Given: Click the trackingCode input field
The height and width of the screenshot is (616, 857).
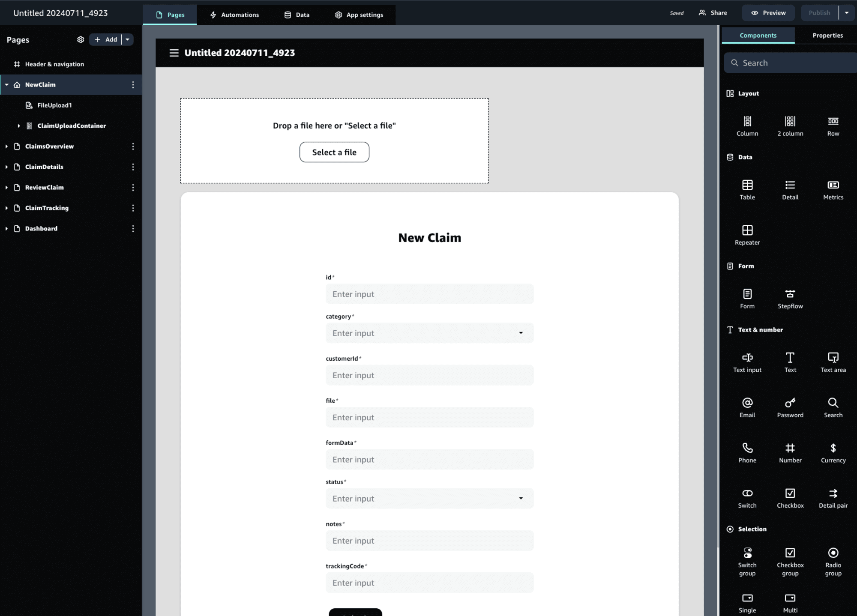Looking at the screenshot, I should tap(429, 583).
